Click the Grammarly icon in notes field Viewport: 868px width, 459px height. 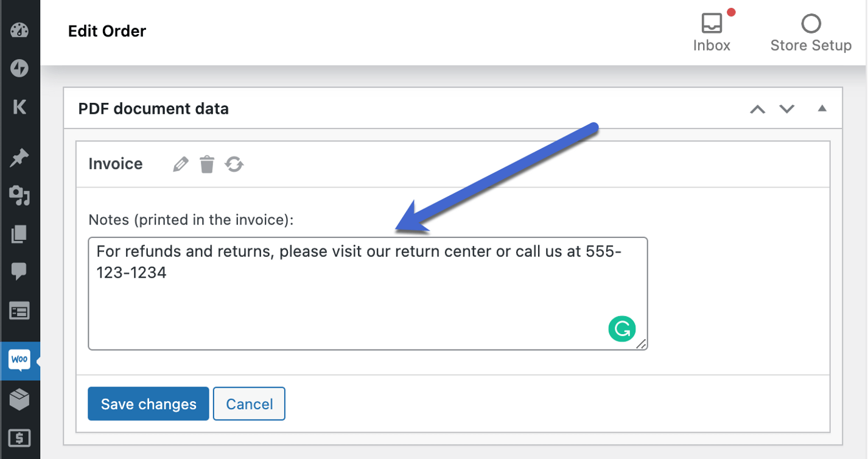(x=622, y=329)
